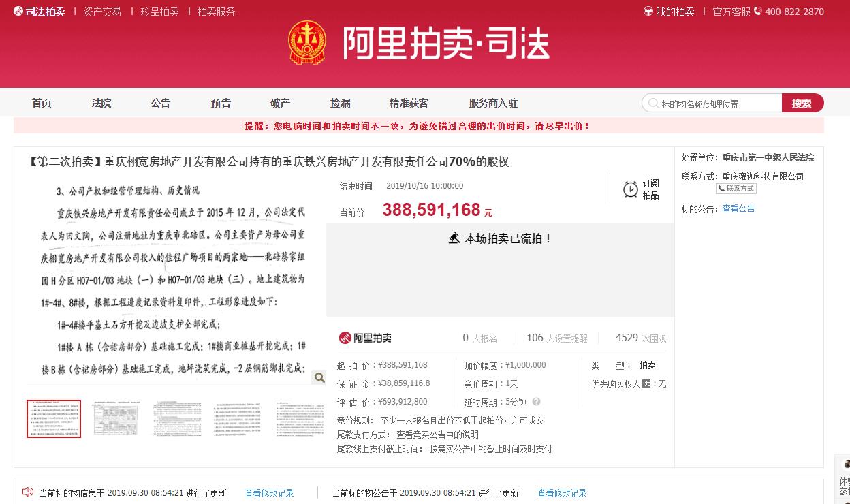The width and height of the screenshot is (850, 504).
Task: Click the 保证金 ¥38,859,116.8 value
Action: coord(404,383)
